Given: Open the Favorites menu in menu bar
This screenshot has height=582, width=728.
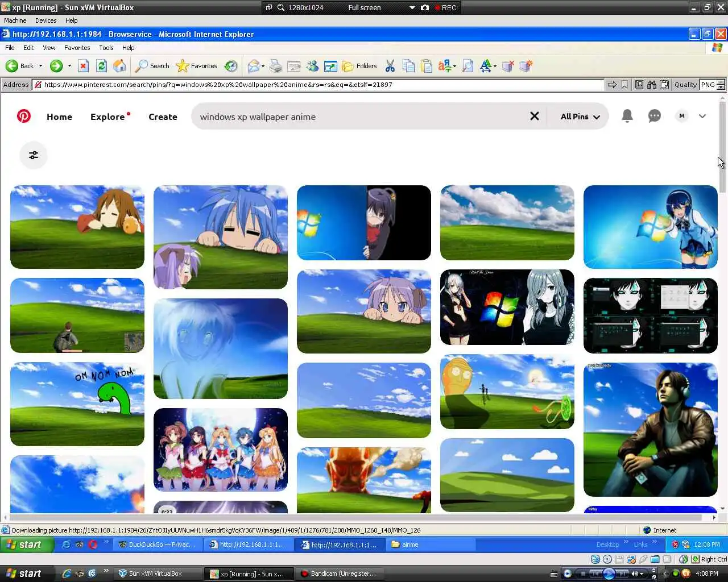Looking at the screenshot, I should 77,48.
